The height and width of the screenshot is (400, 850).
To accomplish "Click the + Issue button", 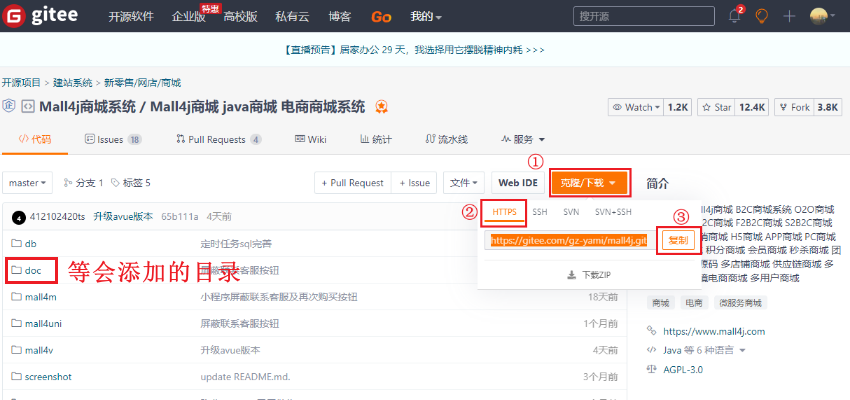I will point(415,183).
